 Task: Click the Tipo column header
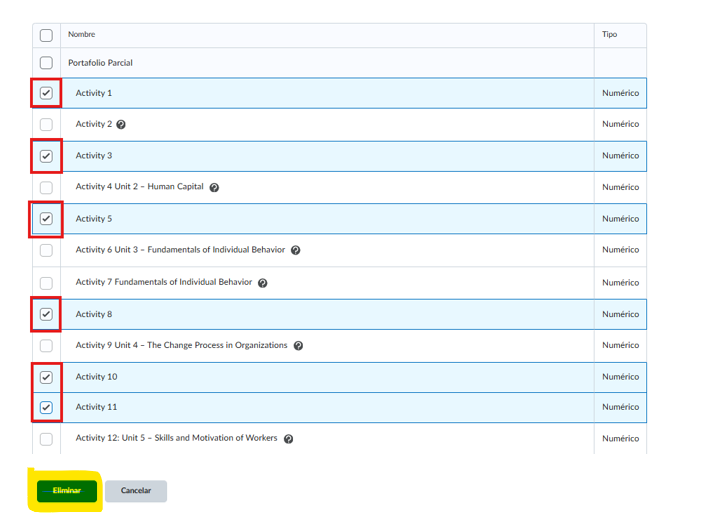coord(609,35)
